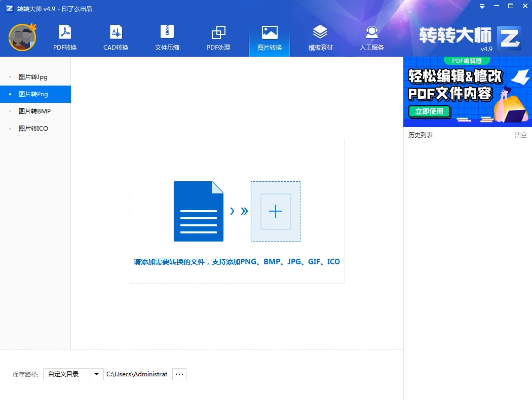Click the user avatar icon
532x400 pixels.
(x=22, y=37)
